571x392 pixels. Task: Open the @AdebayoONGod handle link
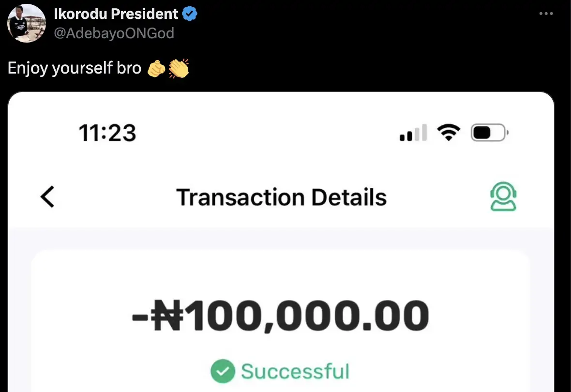click(115, 32)
